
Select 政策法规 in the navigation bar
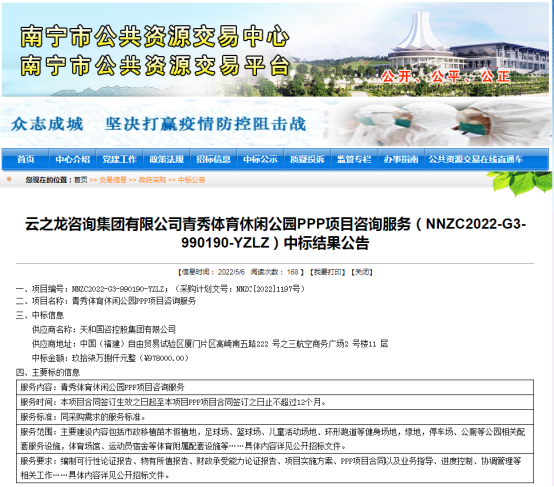(x=166, y=159)
